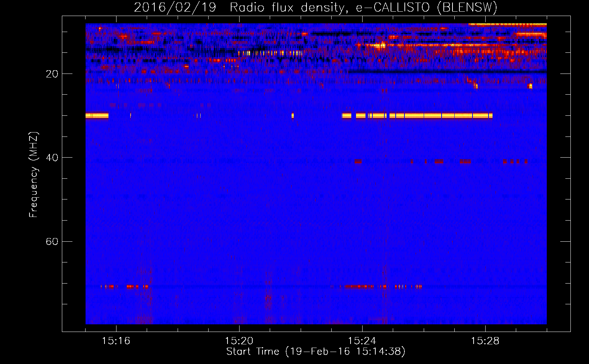The image size is (589, 364).
Task: Click the '15:24' time tick label
Action: tap(362, 341)
